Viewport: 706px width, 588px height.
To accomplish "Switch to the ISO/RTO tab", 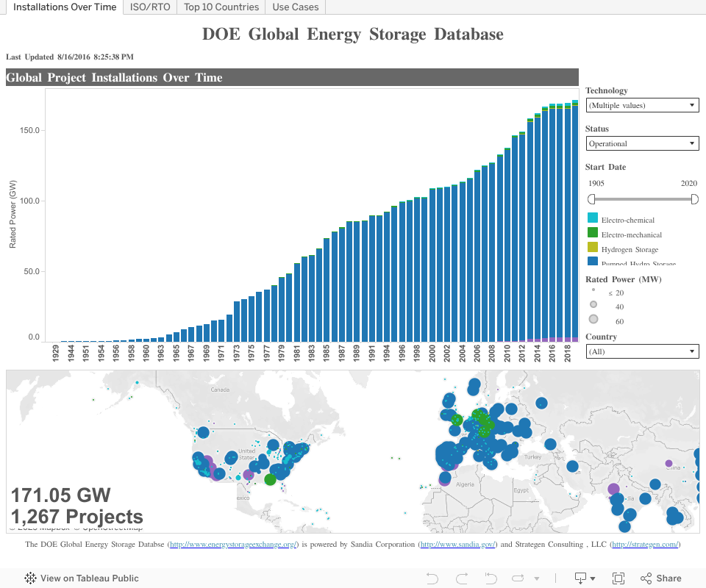I will tap(150, 7).
